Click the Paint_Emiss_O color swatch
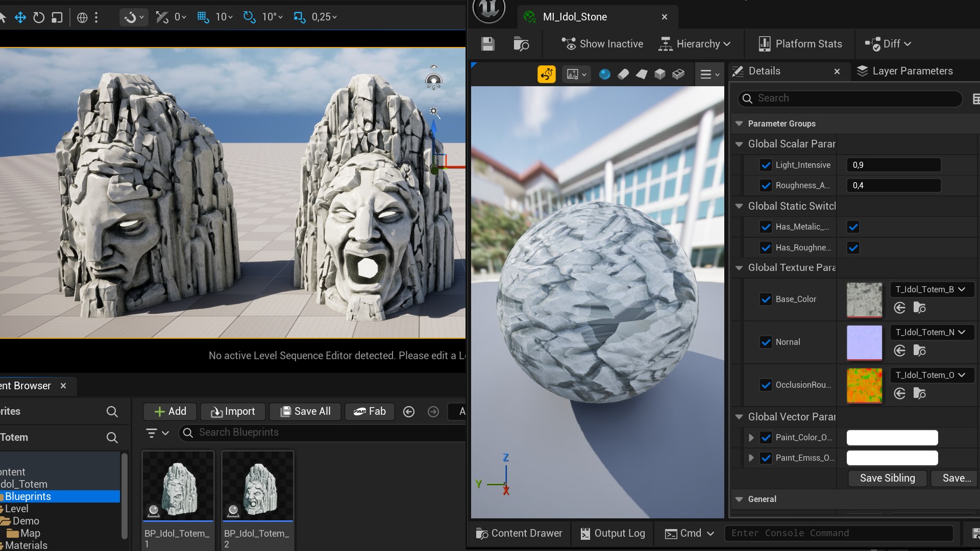This screenshot has width=980, height=551. [892, 458]
